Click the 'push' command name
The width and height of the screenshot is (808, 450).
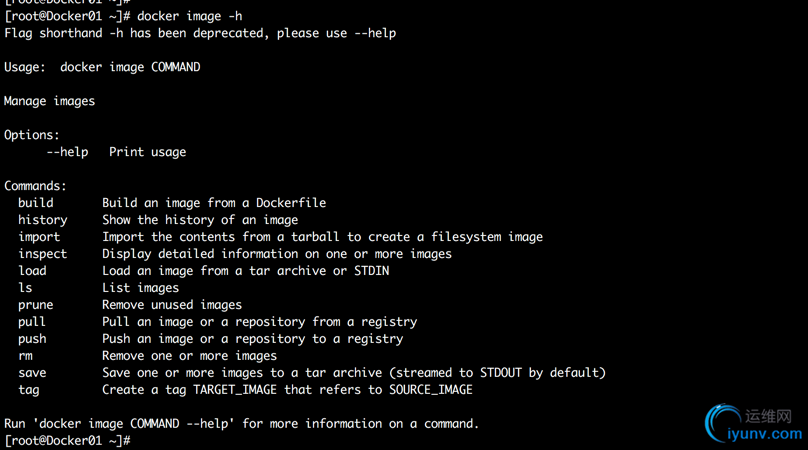(x=32, y=339)
